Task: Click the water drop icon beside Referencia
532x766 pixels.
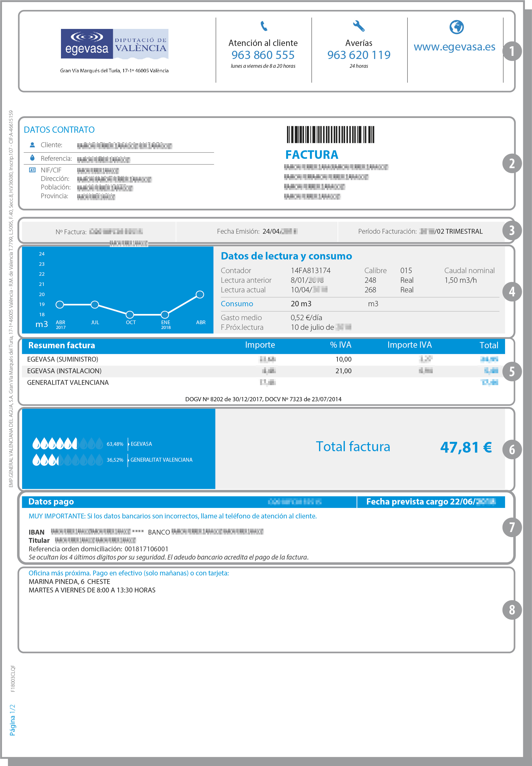Action: tap(32, 158)
